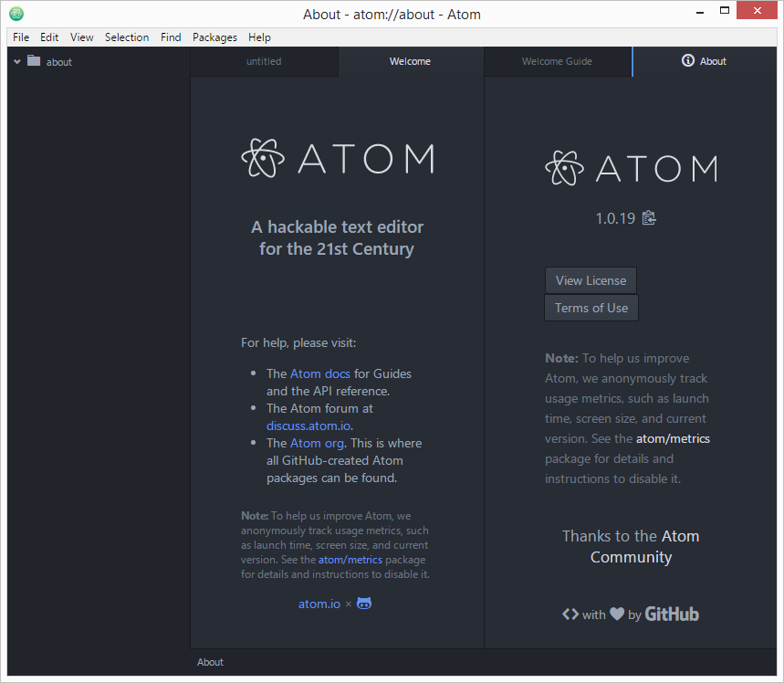Click 'For help, please visit:' text

(x=298, y=342)
